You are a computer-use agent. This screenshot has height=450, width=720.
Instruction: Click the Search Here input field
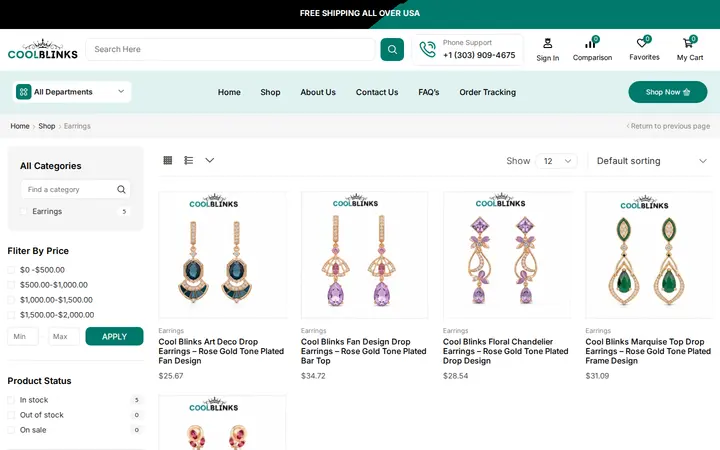tap(231, 50)
